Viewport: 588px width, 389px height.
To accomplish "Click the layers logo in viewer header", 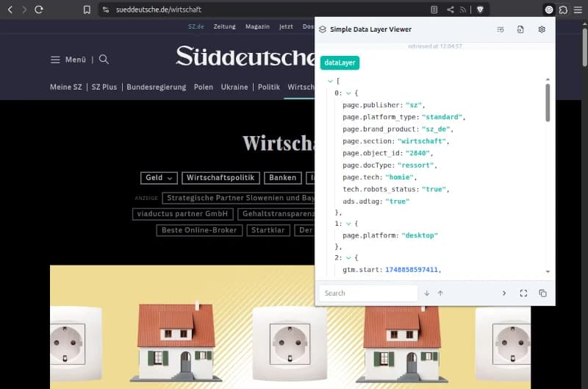I will 323,29.
